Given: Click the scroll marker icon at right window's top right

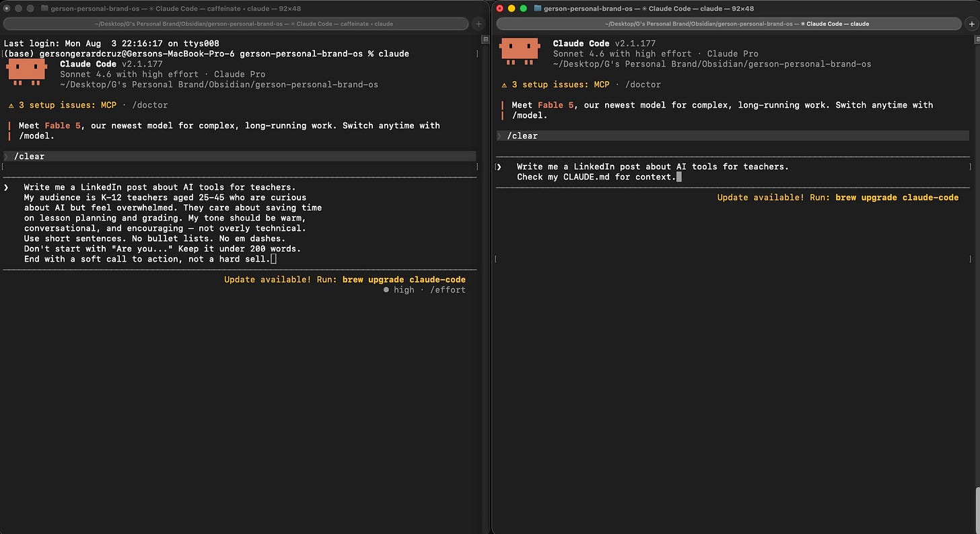Looking at the screenshot, I should (977, 40).
